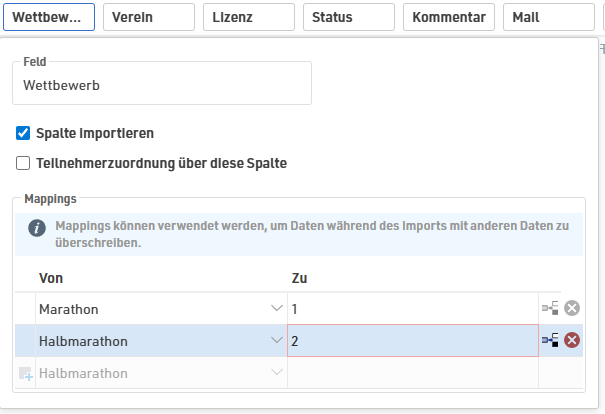
Task: Select the Status column tab
Action: coord(348,17)
